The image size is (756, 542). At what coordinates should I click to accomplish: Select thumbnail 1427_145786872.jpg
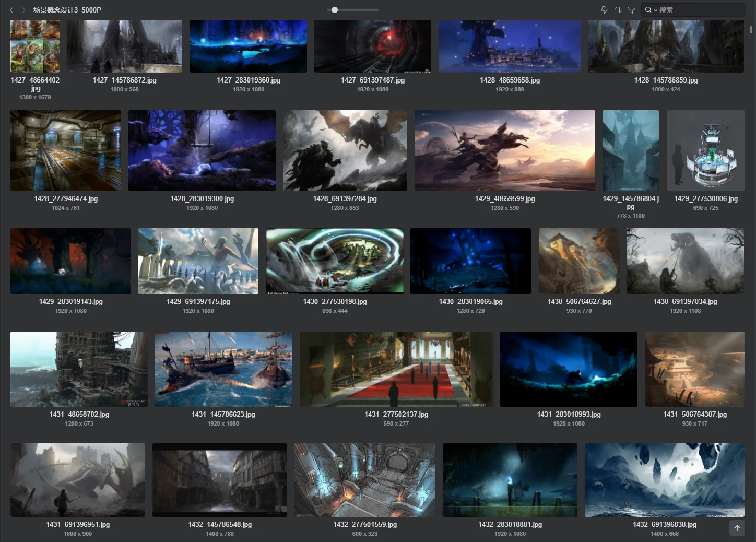pyautogui.click(x=125, y=46)
